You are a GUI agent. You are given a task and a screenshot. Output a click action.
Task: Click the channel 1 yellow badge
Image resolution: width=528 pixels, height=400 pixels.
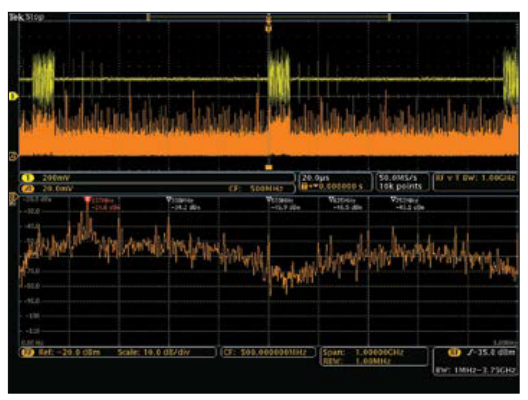[x=28, y=178]
